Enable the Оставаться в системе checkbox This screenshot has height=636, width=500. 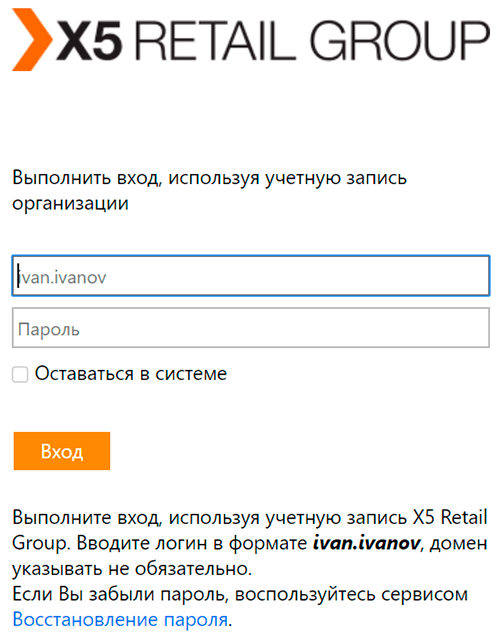20,374
